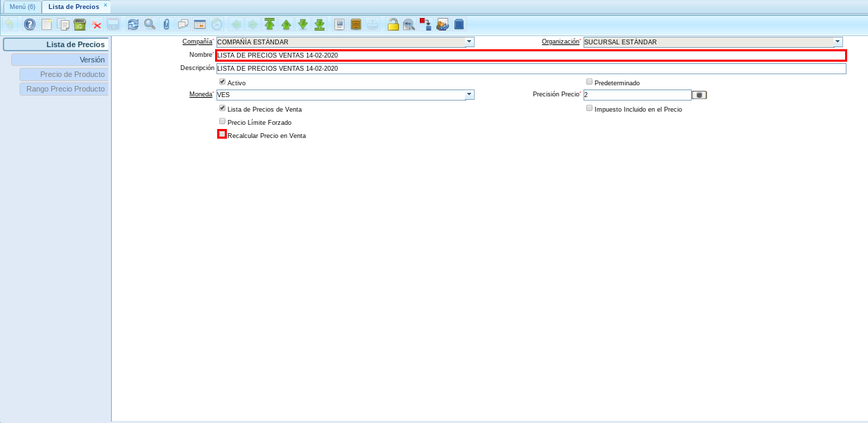Copy the current record using toolbar icon
Viewport: 868px width, 423px height.
(63, 24)
